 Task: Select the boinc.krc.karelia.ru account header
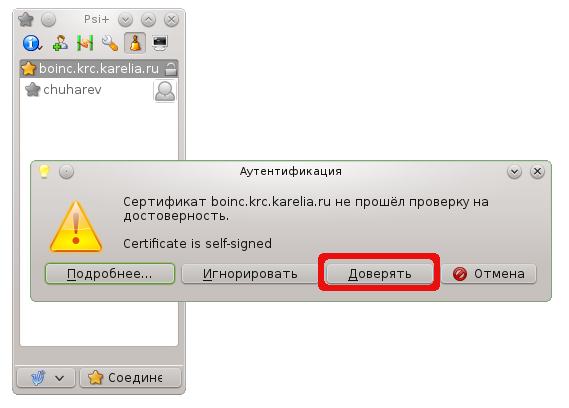[99, 69]
